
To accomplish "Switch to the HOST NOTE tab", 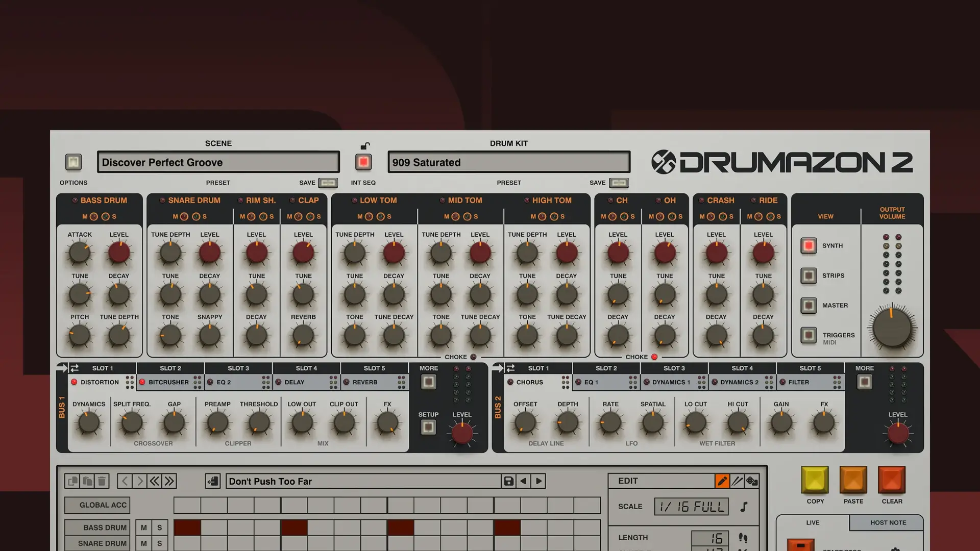I will [x=888, y=522].
